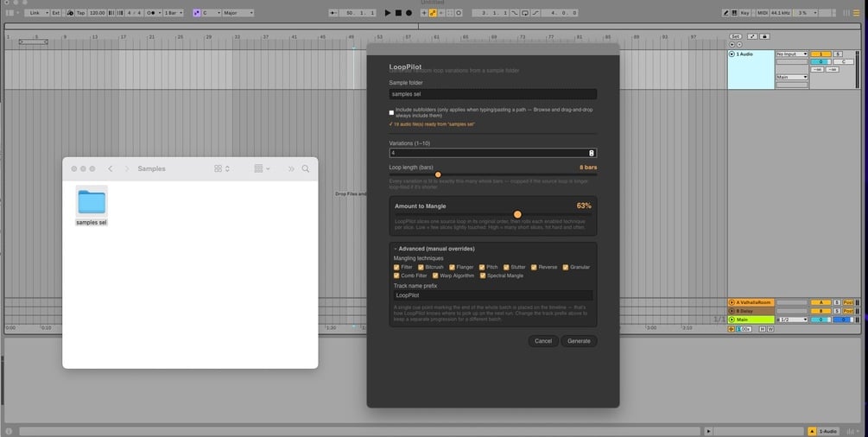Select the samples sel folder
Screen dimensions: 868x437
click(92, 206)
